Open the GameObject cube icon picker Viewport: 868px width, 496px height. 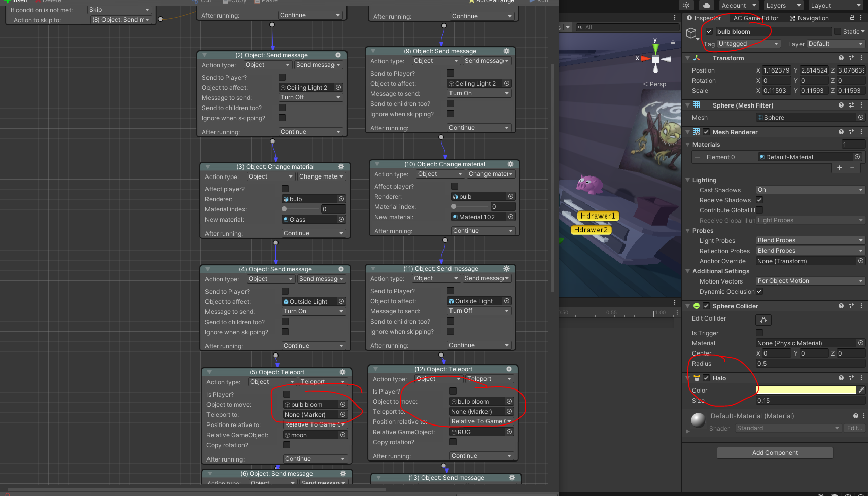click(x=691, y=33)
